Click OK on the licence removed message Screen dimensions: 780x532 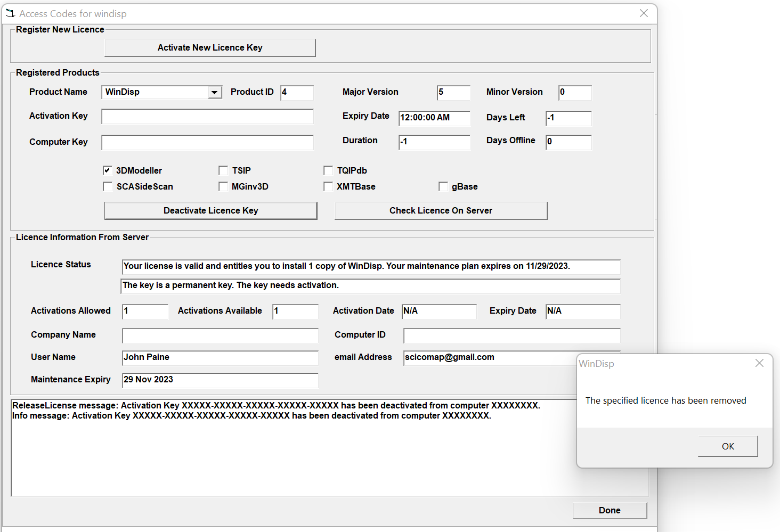[727, 446]
